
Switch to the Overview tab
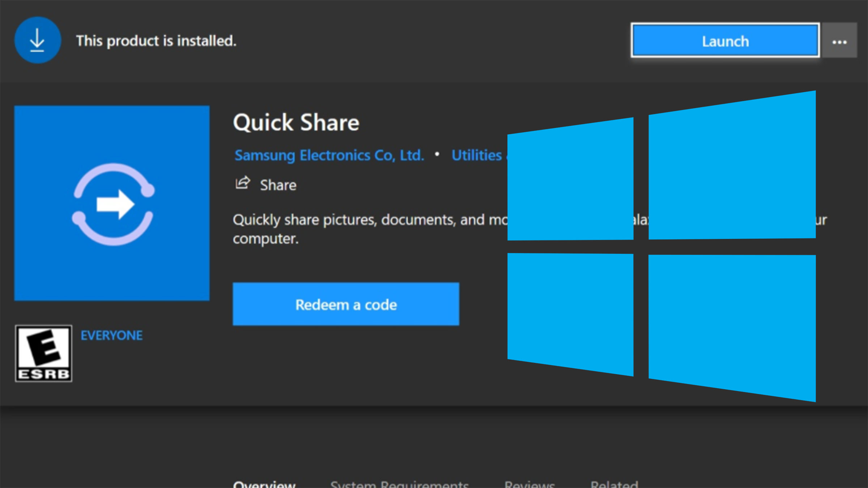(264, 484)
